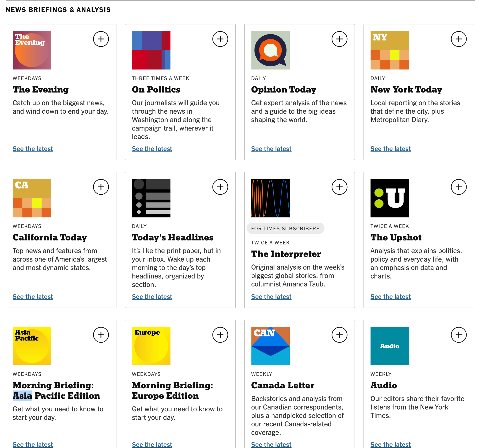Click Morning Briefing: Europe Edition title
Screen dimensions: 479x448
click(x=173, y=391)
